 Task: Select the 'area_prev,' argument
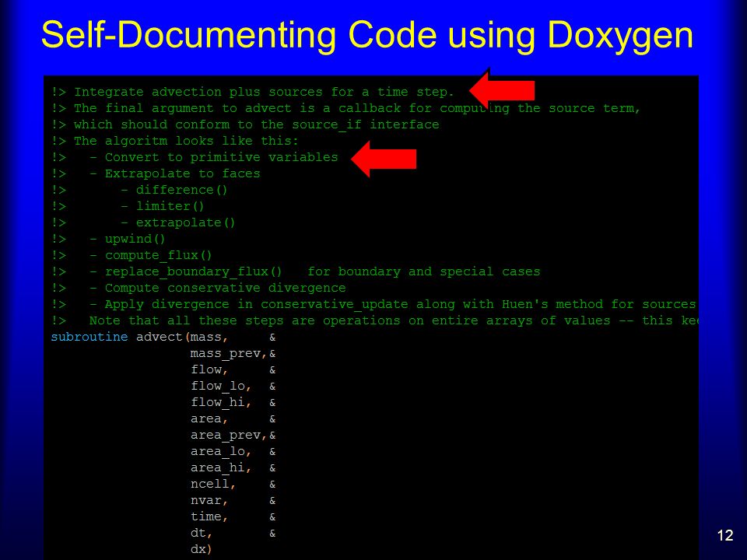tap(228, 436)
